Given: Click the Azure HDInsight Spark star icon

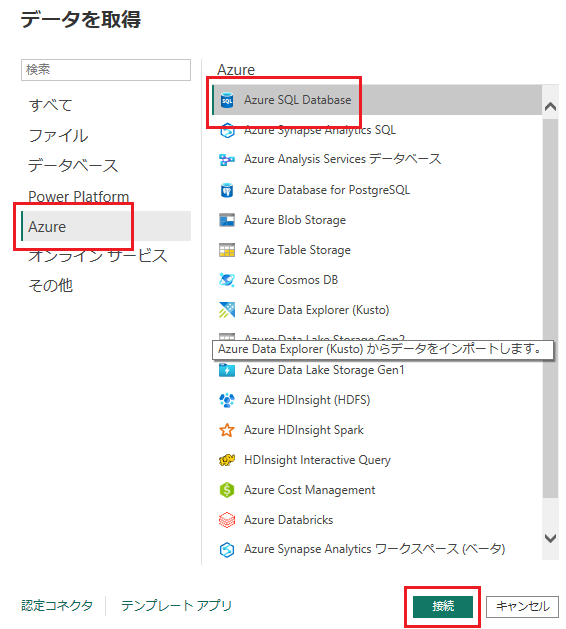Looking at the screenshot, I should [x=227, y=430].
